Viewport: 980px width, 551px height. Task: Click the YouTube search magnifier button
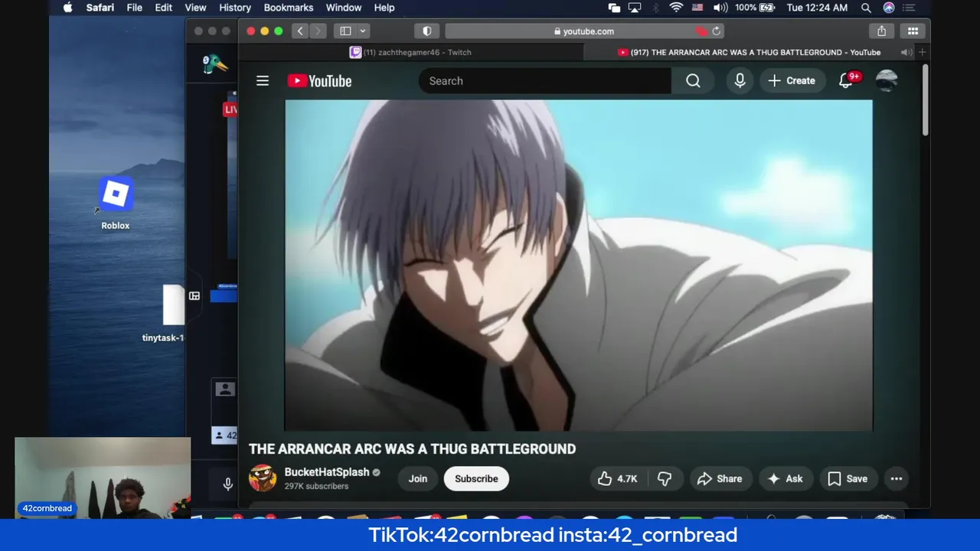(693, 80)
